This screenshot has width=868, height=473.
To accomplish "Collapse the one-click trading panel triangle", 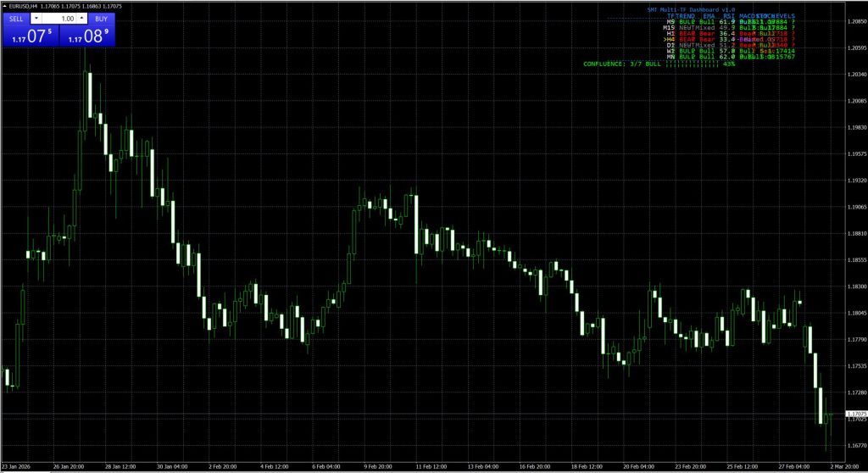I will (5, 6).
